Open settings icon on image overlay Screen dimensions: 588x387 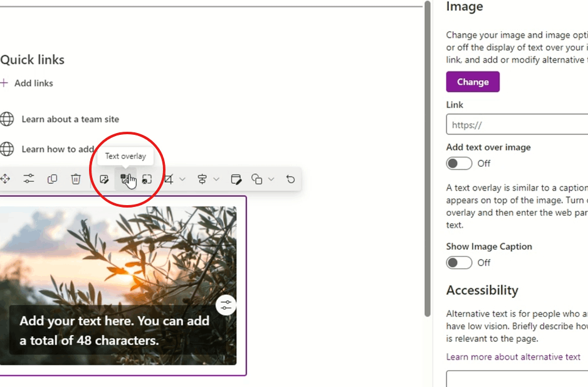pos(226,305)
